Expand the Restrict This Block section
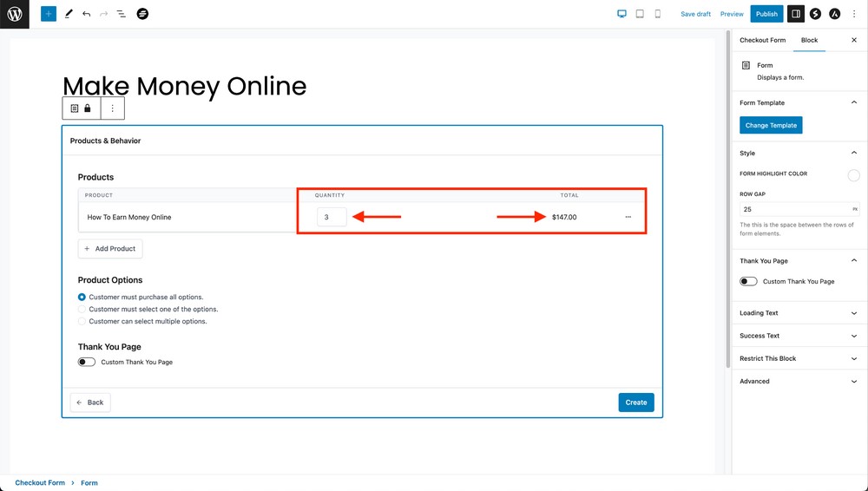The width and height of the screenshot is (868, 491). pyautogui.click(x=800, y=358)
